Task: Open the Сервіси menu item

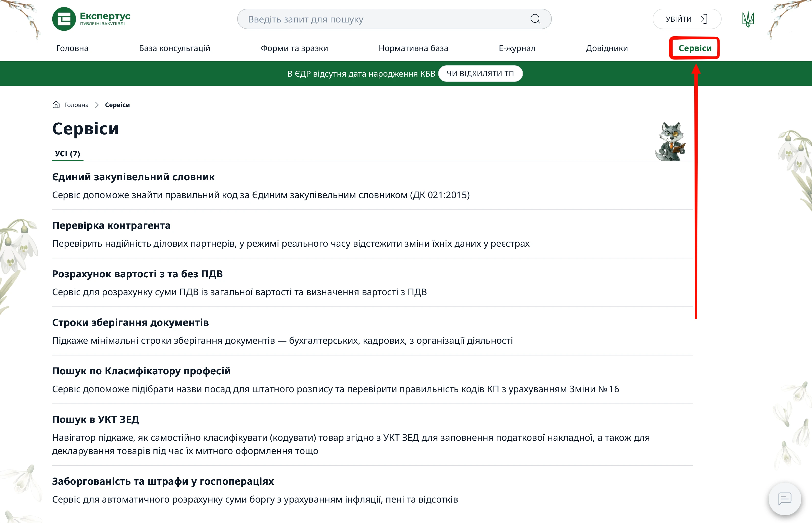Action: 695,48
